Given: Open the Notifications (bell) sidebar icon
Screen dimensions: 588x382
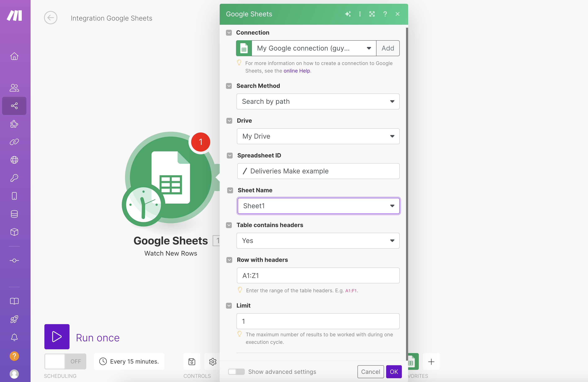Looking at the screenshot, I should 14,337.
